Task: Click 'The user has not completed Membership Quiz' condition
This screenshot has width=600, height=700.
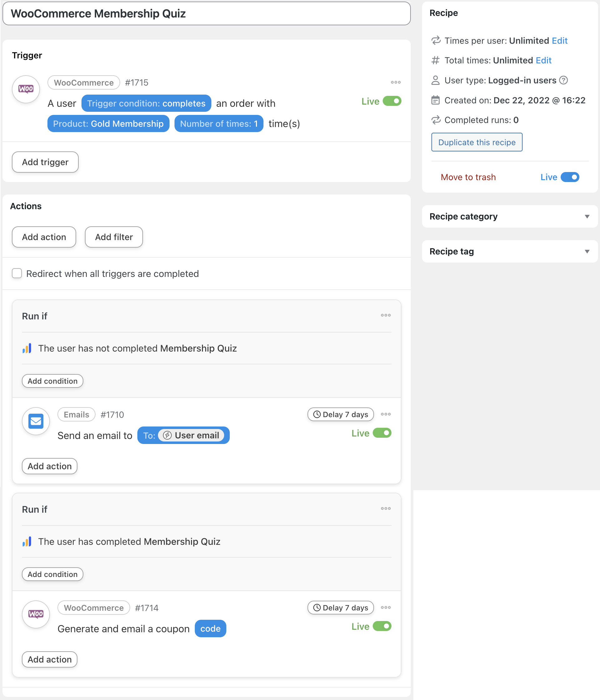Action: pyautogui.click(x=137, y=348)
